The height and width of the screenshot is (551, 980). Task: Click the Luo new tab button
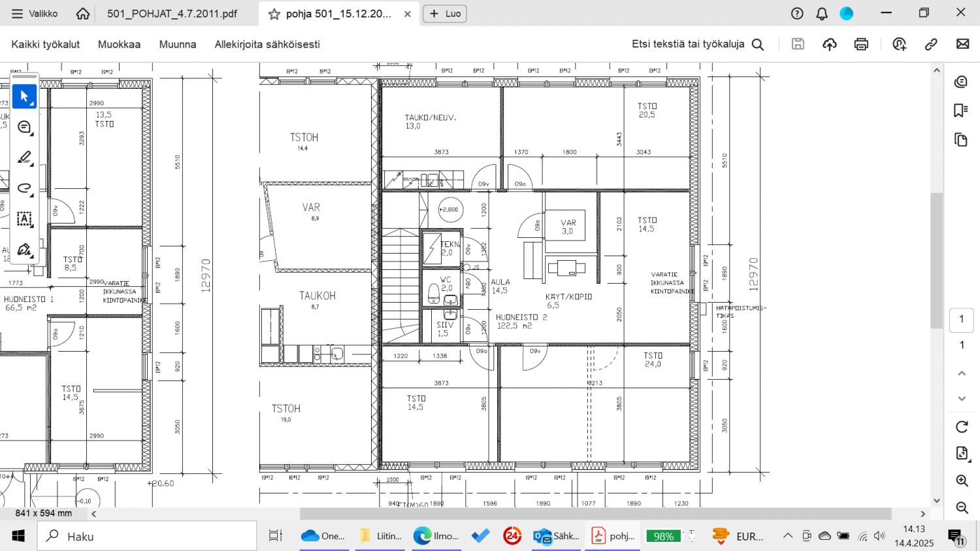tap(445, 13)
